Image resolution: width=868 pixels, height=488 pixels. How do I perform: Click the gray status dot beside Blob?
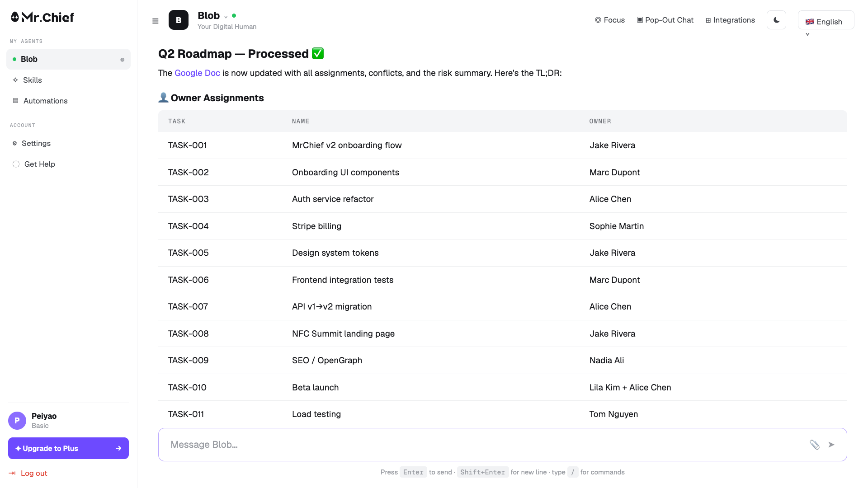click(122, 60)
